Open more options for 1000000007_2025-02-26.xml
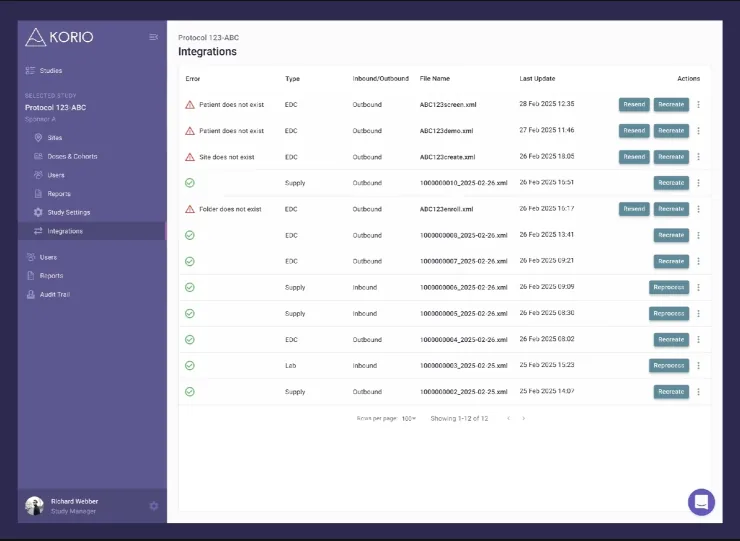The width and height of the screenshot is (740, 541). [698, 261]
